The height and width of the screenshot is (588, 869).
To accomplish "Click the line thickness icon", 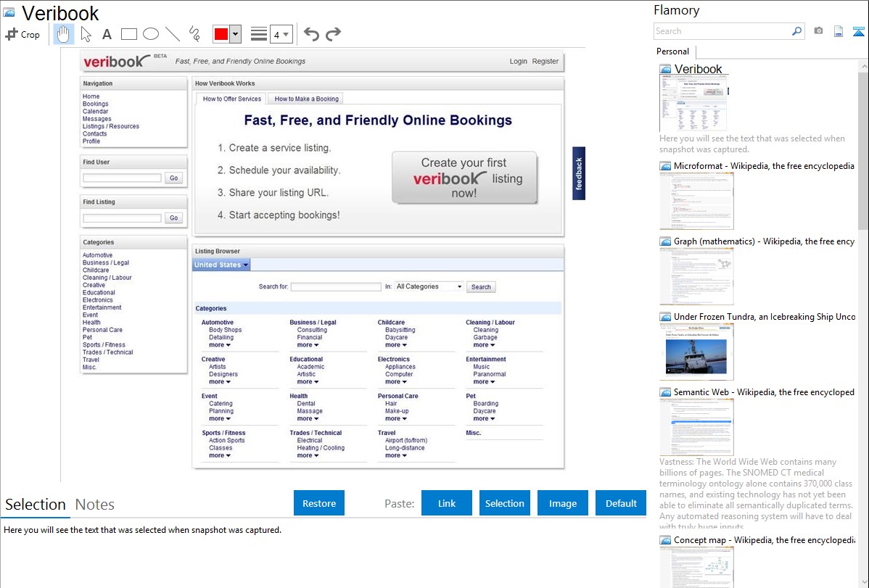I will coord(259,34).
